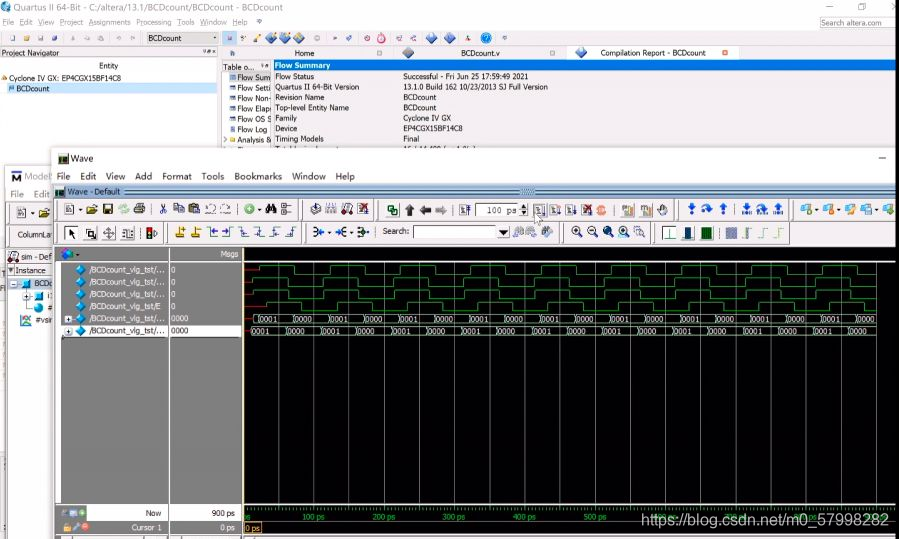This screenshot has height=539, width=899.
Task: Click the traffic light Stop Wave Drawing icon
Action: click(151, 233)
